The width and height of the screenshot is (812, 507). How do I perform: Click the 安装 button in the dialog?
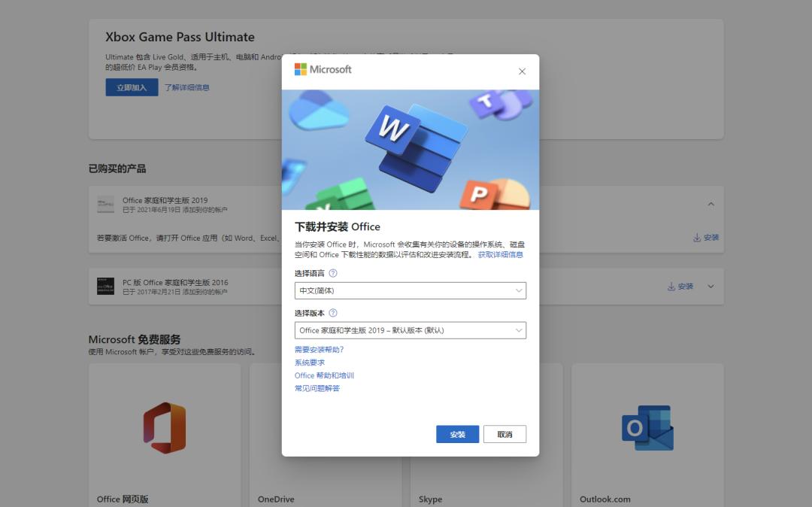[x=457, y=434]
